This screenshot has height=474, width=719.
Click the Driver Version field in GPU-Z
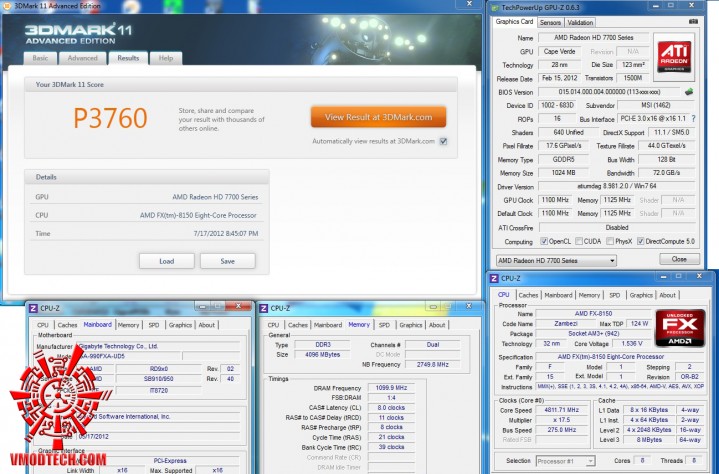tap(616, 186)
